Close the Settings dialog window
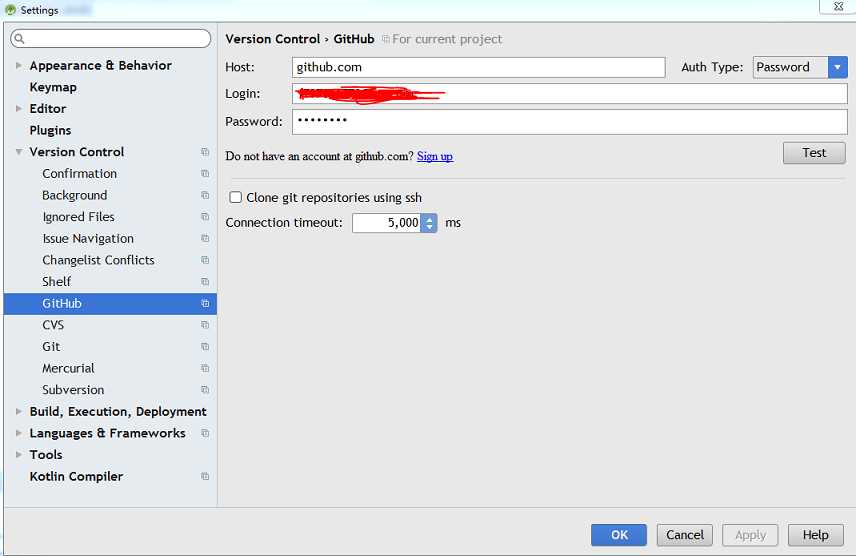856x556 pixels. click(839, 7)
